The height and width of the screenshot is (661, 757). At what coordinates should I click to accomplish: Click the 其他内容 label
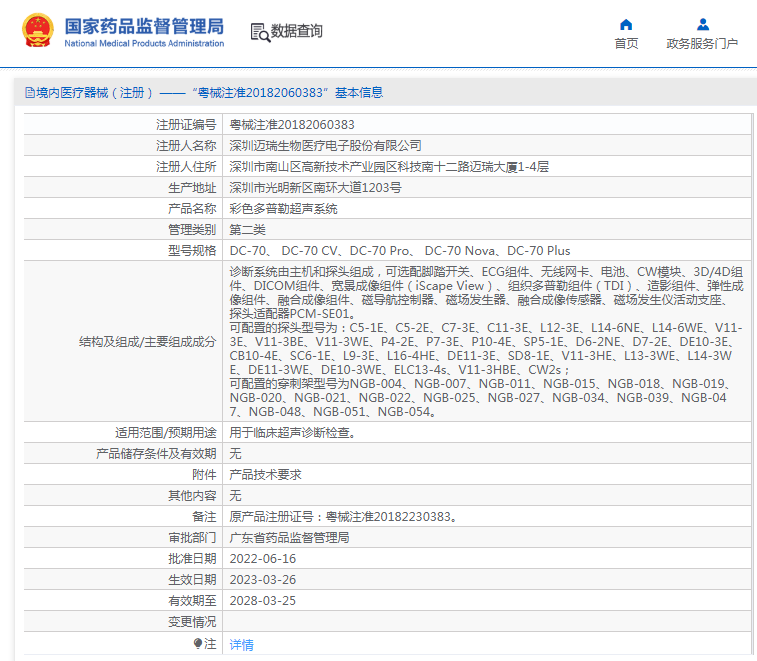click(x=192, y=495)
